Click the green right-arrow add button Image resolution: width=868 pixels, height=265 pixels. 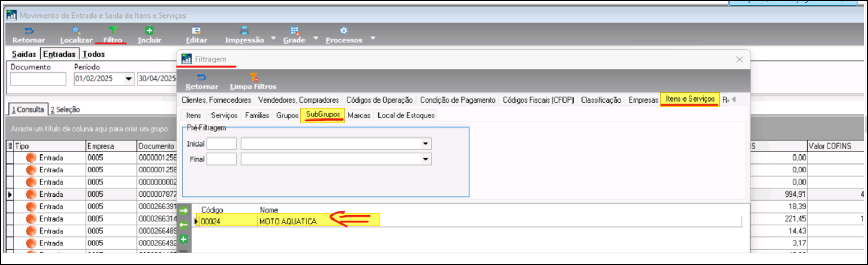(183, 211)
